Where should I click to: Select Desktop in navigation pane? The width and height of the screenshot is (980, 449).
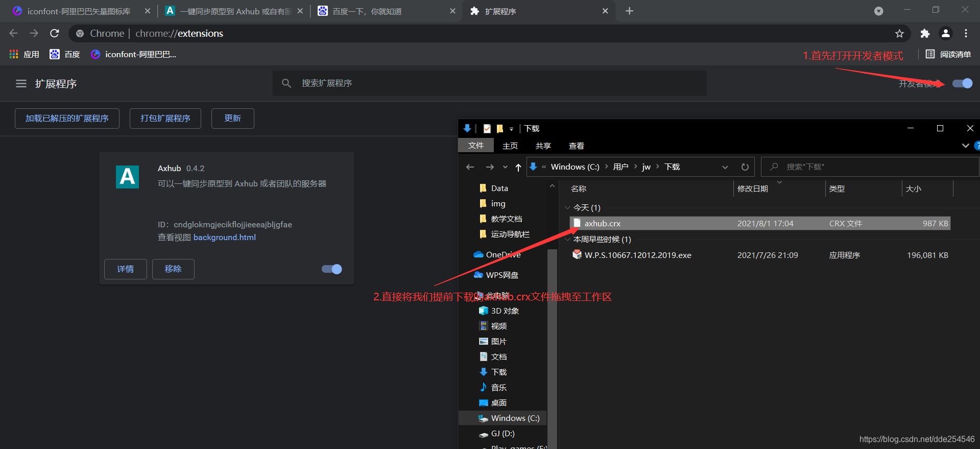point(493,403)
